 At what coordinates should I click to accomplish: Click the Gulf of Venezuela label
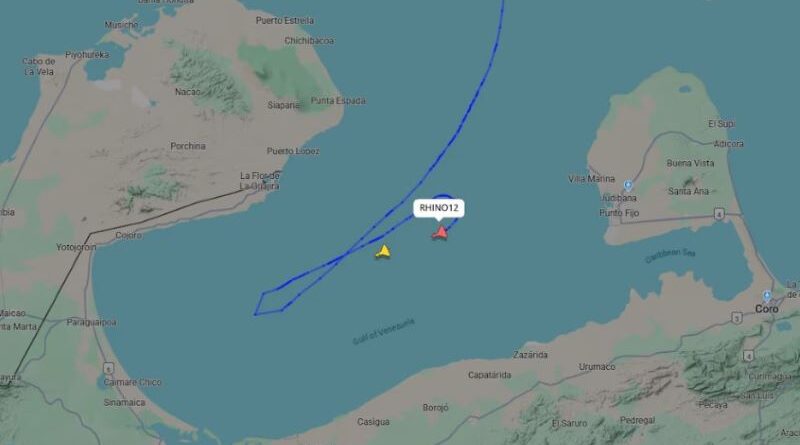[384, 332]
